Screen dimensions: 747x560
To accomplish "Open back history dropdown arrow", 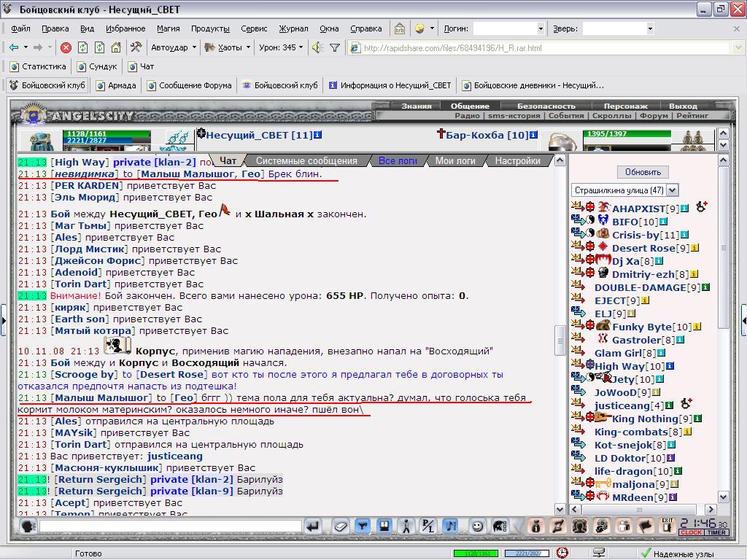I will click(x=26, y=47).
